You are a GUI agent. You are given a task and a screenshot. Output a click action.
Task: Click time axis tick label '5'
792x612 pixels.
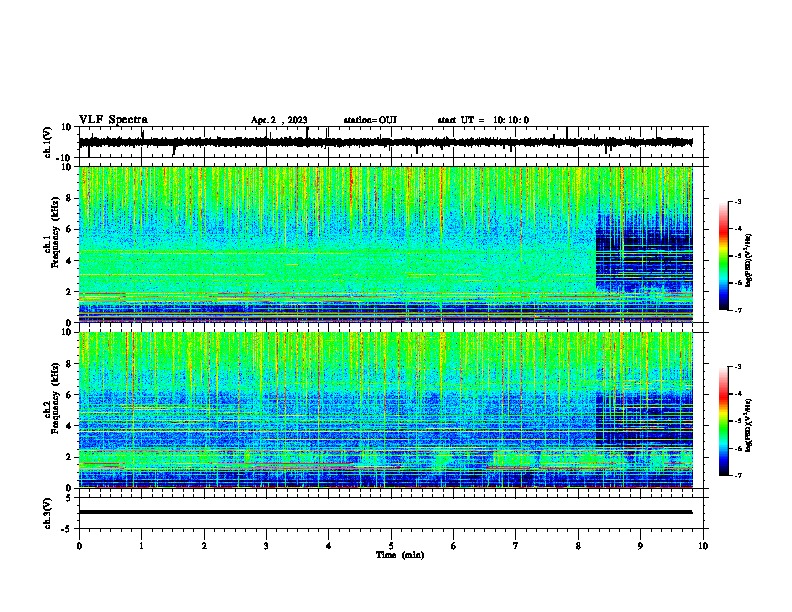click(391, 546)
